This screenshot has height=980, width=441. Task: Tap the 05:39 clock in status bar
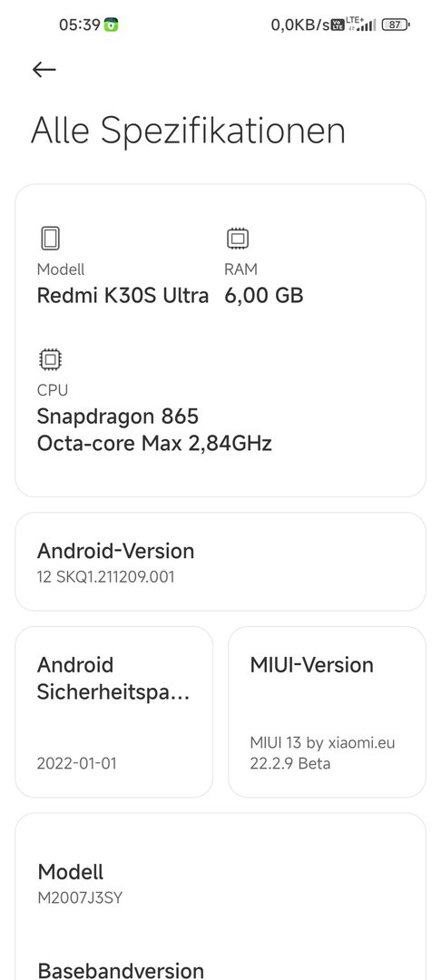[80, 25]
